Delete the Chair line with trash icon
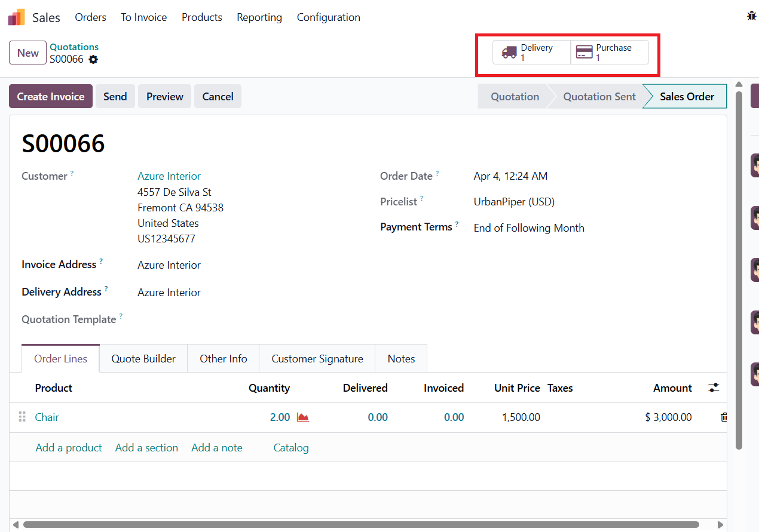 tap(724, 417)
